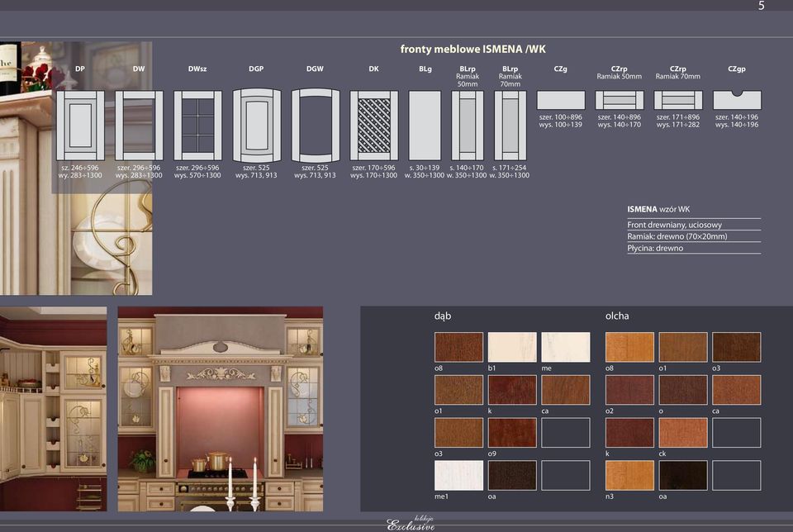The image size is (793, 532).
Task: Pick the CZrp Ramiak 50mm drawer diagram
Action: tap(620, 100)
